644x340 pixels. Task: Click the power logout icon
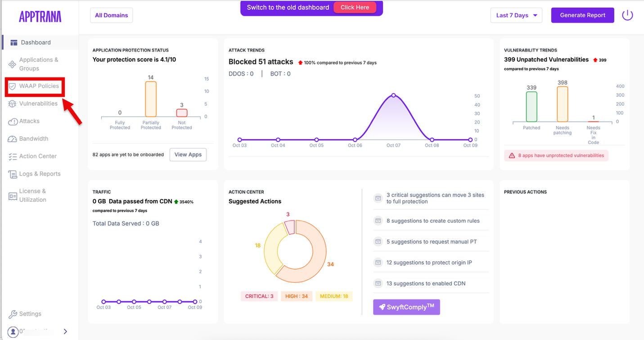(x=627, y=15)
